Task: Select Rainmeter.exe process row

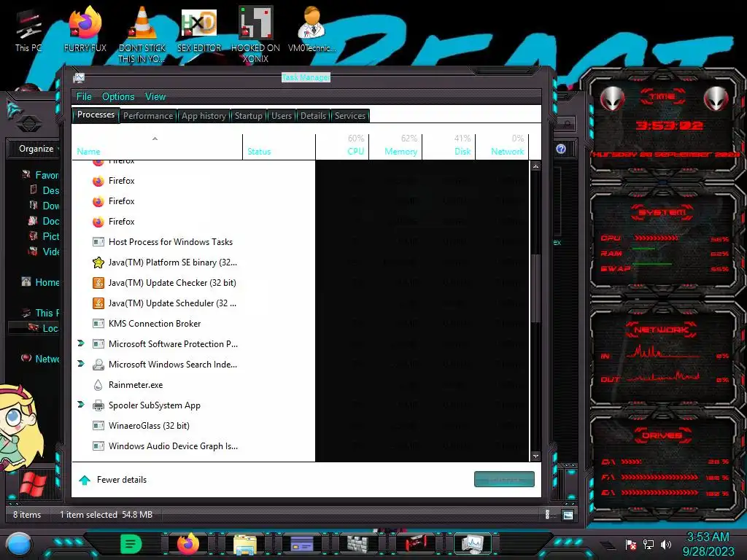Action: click(x=301, y=385)
